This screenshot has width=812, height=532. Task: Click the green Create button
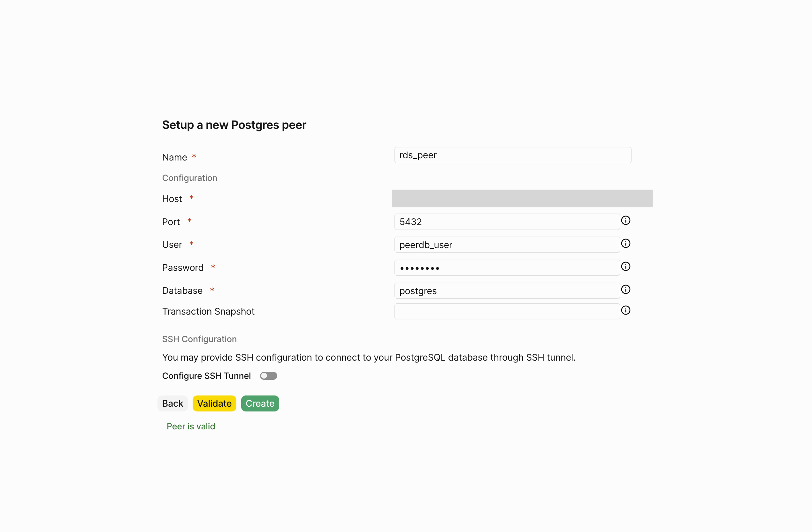pyautogui.click(x=260, y=403)
